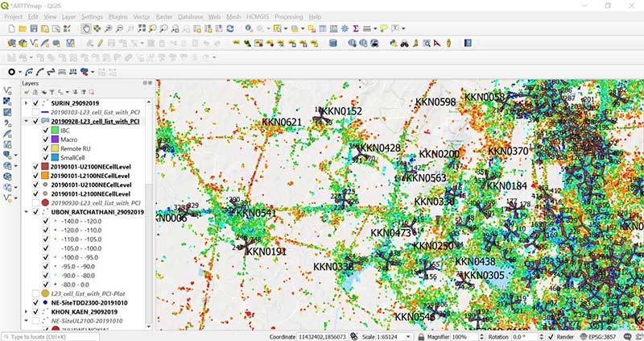Click the Add Raster Layer icon in side toolbar
This screenshot has height=341, width=644.
(7, 102)
